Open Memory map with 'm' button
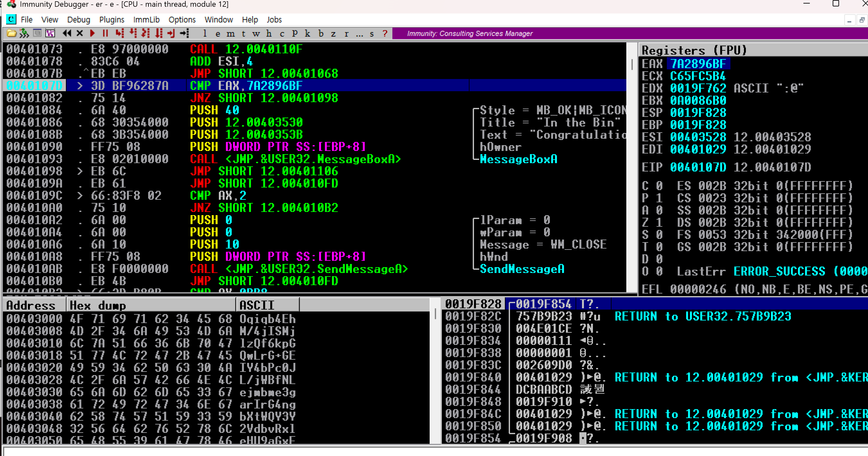 click(230, 34)
